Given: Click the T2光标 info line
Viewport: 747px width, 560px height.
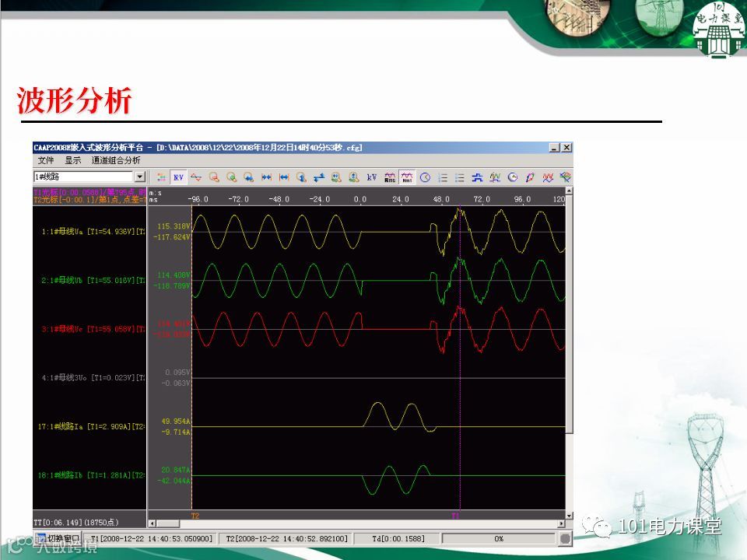Looking at the screenshot, I should pyautogui.click(x=89, y=199).
